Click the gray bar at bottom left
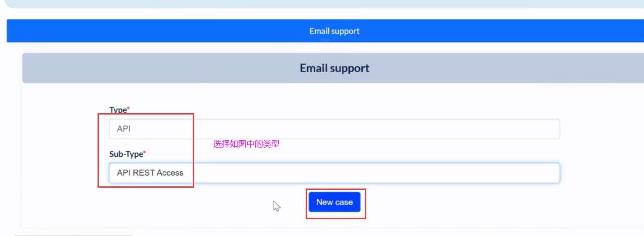Image resolution: width=644 pixels, height=236 pixels. (x=73, y=235)
